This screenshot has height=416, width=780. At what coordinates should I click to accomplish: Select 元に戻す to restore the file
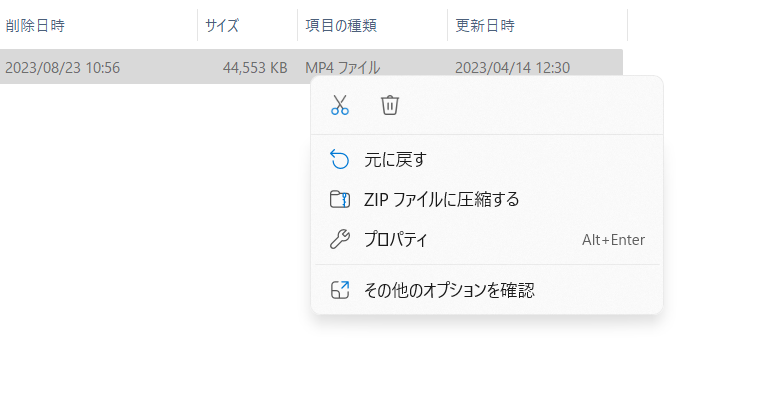pyautogui.click(x=396, y=159)
